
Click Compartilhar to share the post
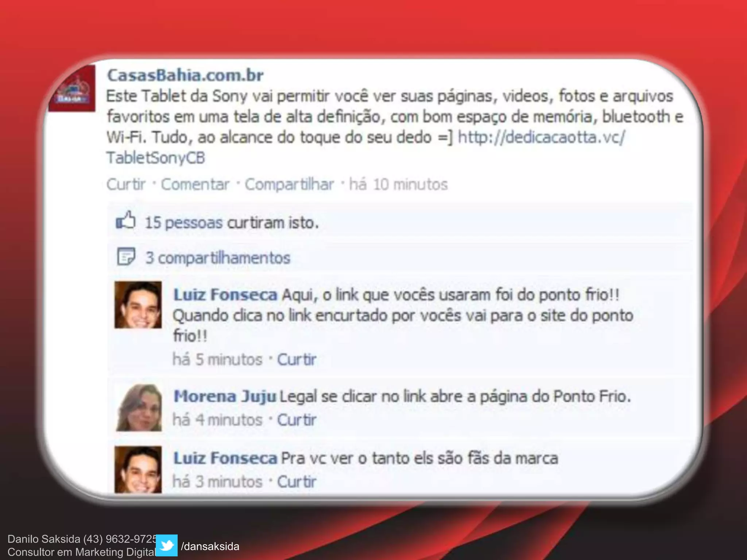click(x=289, y=184)
